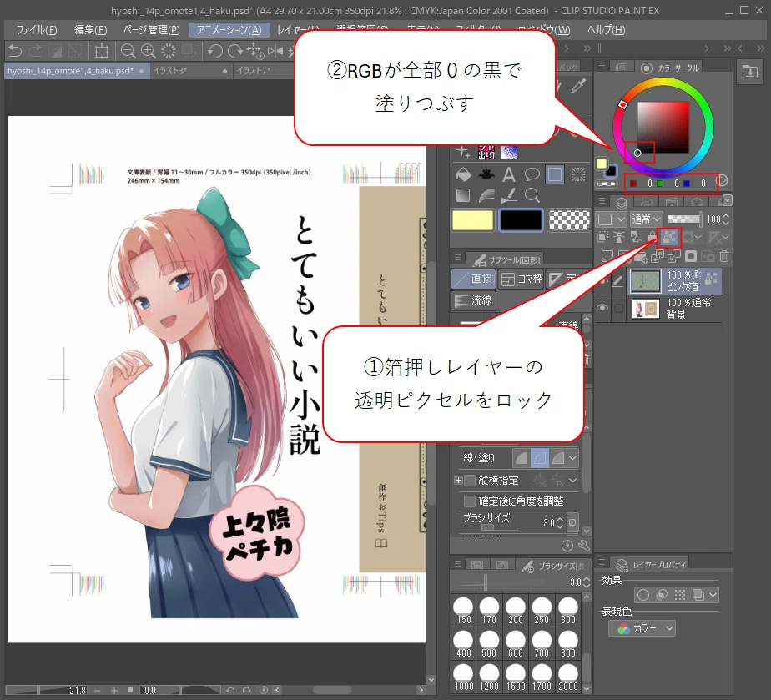Open the layer palette color dropdown
Image resolution: width=771 pixels, height=700 pixels.
tap(611, 219)
